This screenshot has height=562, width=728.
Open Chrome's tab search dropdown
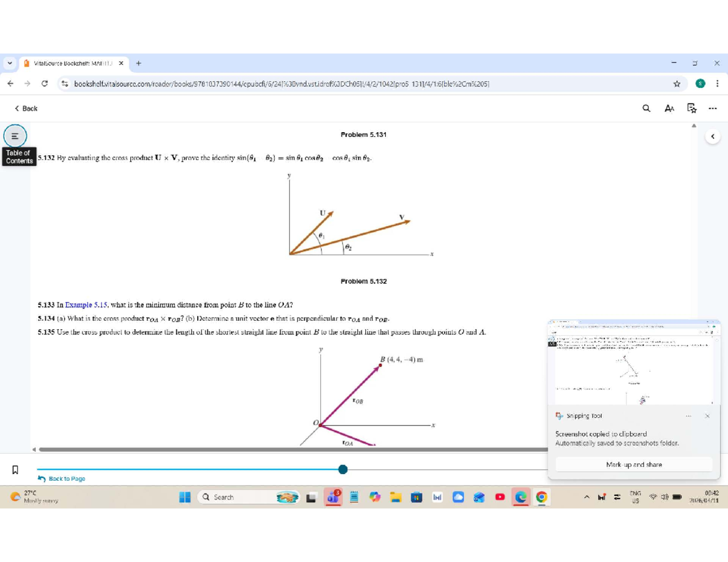pos(10,63)
